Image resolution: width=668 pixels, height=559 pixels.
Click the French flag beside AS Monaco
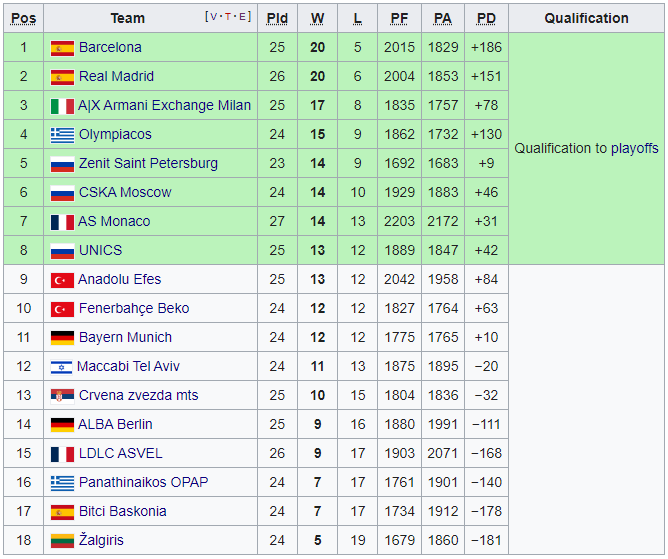coord(62,222)
